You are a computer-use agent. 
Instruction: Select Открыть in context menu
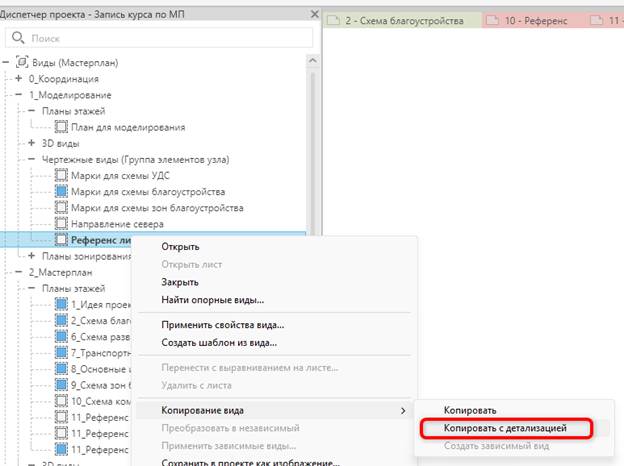point(180,247)
